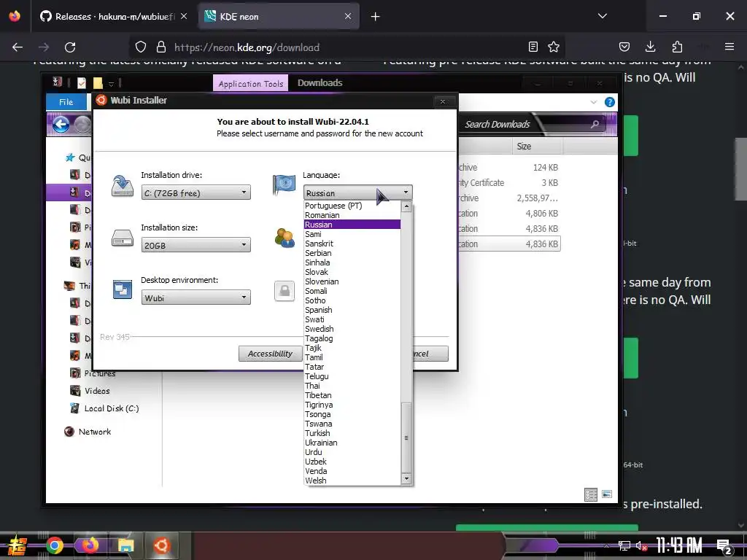Click language list scroll-up arrow

406,206
